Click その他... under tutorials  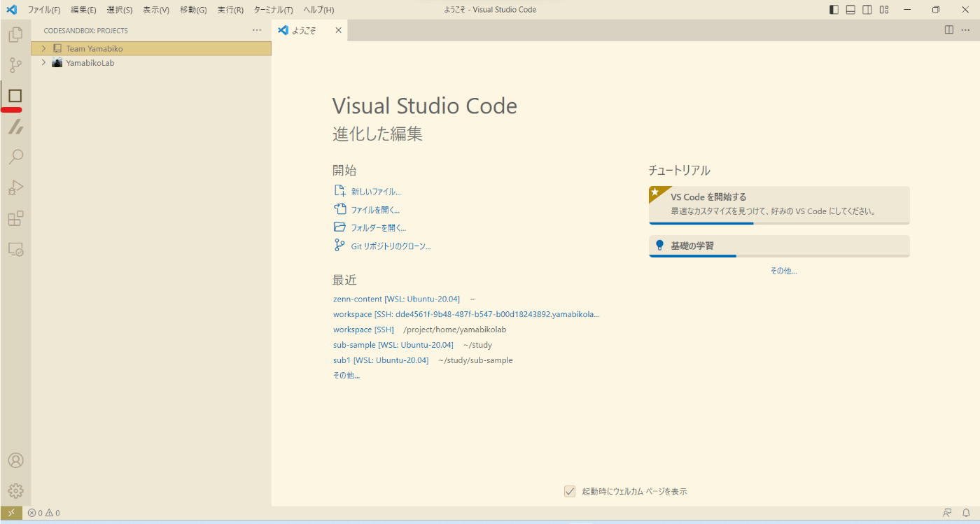click(x=783, y=271)
